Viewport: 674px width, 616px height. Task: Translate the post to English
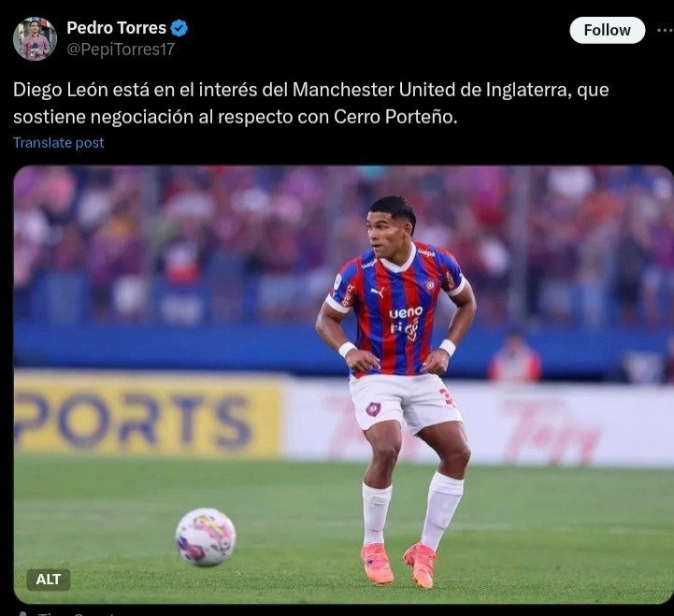(59, 143)
